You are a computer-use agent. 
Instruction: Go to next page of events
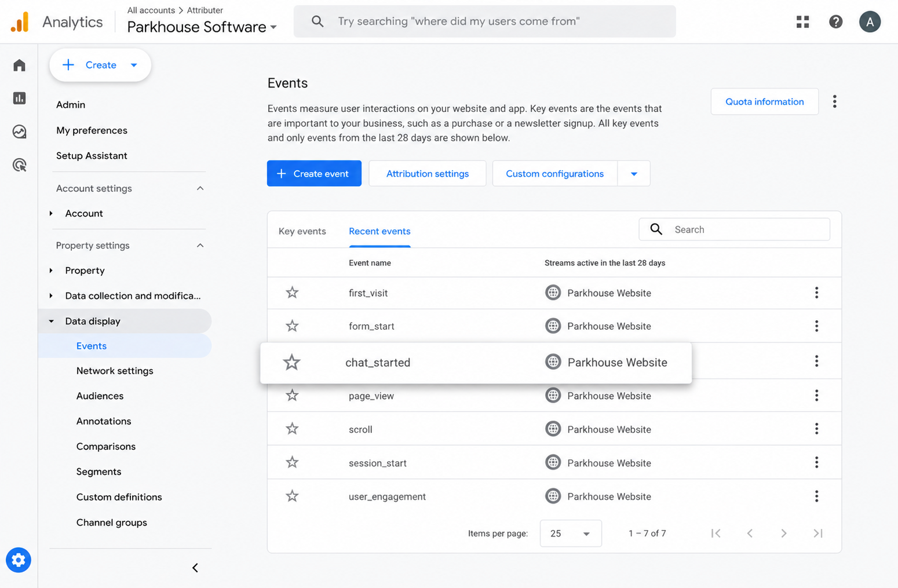point(783,534)
